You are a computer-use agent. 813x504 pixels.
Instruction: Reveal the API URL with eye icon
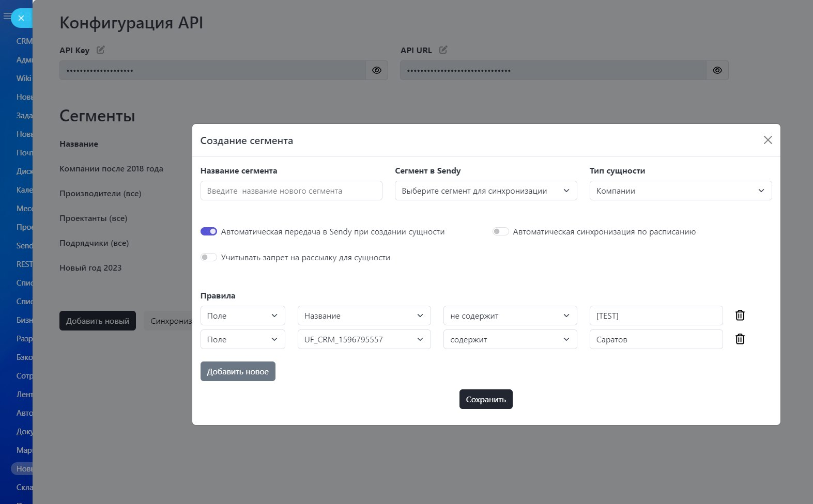tap(717, 70)
